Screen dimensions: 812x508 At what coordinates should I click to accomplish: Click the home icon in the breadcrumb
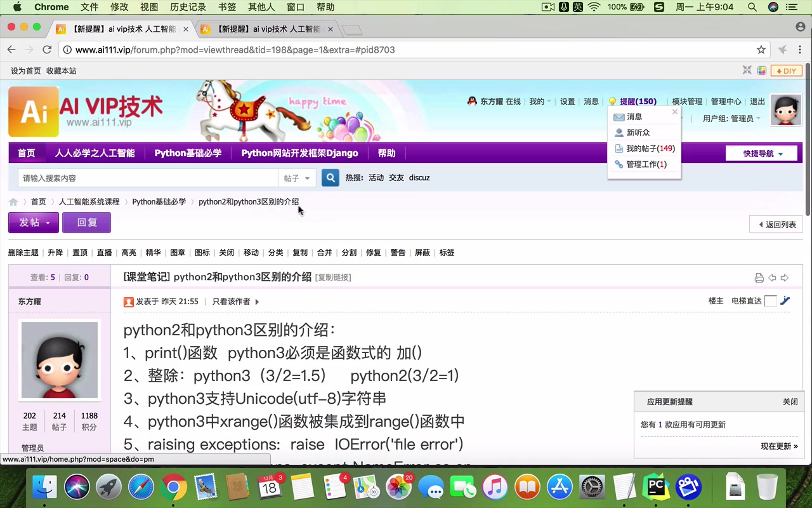coord(13,201)
